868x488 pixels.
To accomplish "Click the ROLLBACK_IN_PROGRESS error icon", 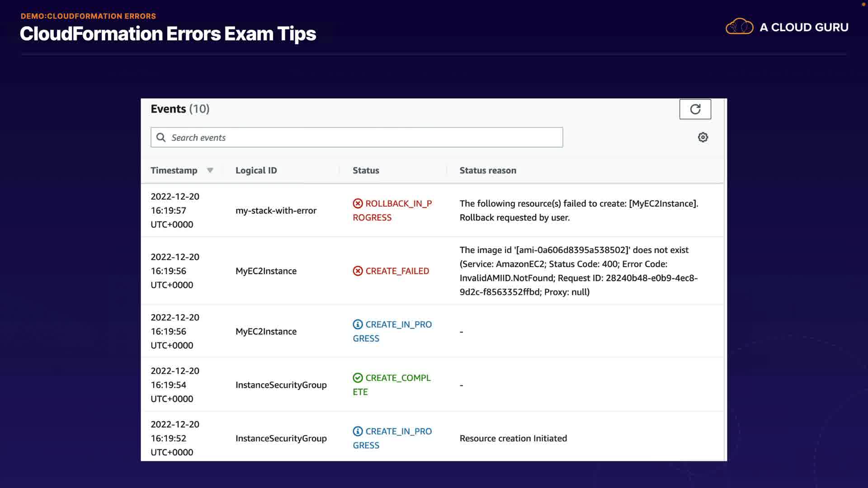I will tap(358, 203).
